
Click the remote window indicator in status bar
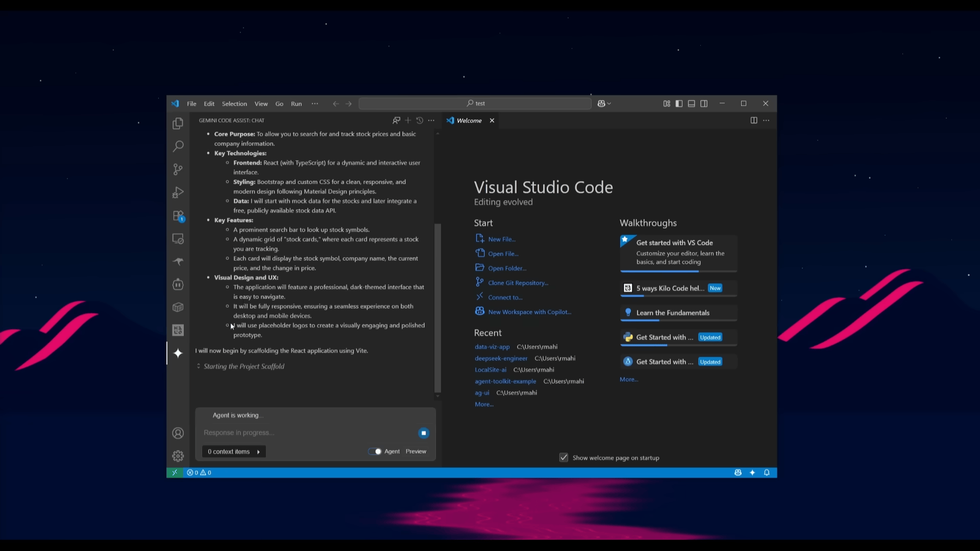[x=175, y=472]
